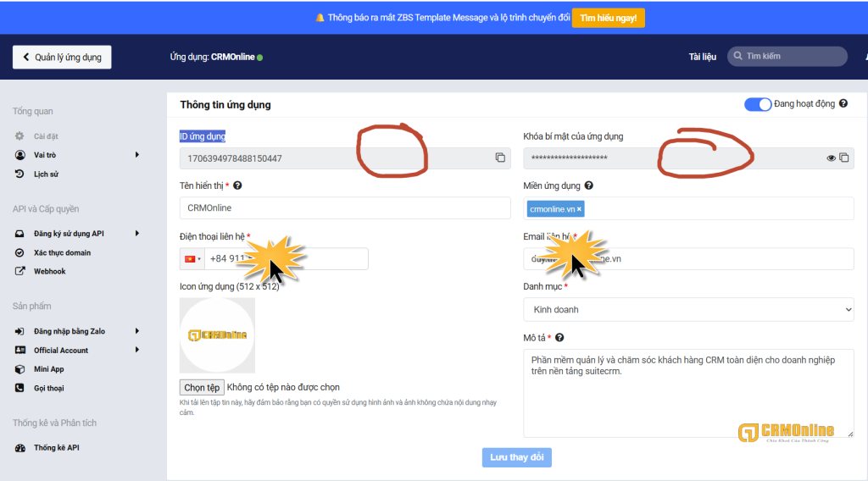Viewport: 868px width, 481px height.
Task: Open the Cài đặt menu item
Action: (46, 136)
